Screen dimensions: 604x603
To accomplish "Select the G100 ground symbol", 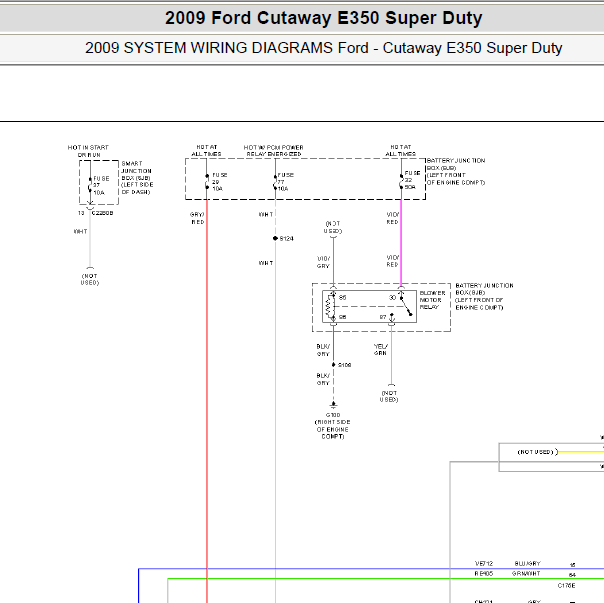I will pyautogui.click(x=333, y=405).
